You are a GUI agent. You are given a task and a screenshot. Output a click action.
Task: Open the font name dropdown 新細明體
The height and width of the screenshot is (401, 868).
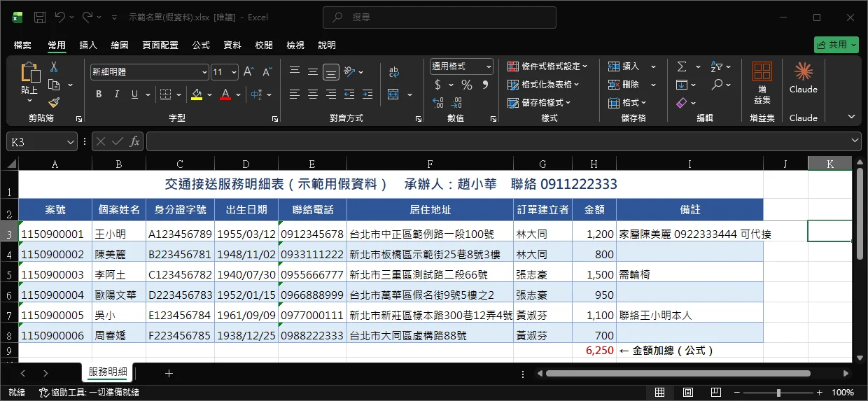[204, 72]
